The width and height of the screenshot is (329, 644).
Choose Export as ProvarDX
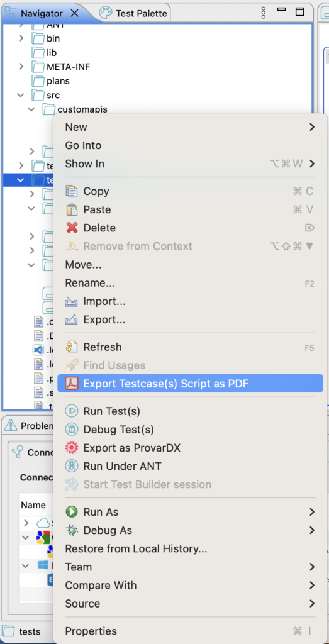tap(190, 448)
